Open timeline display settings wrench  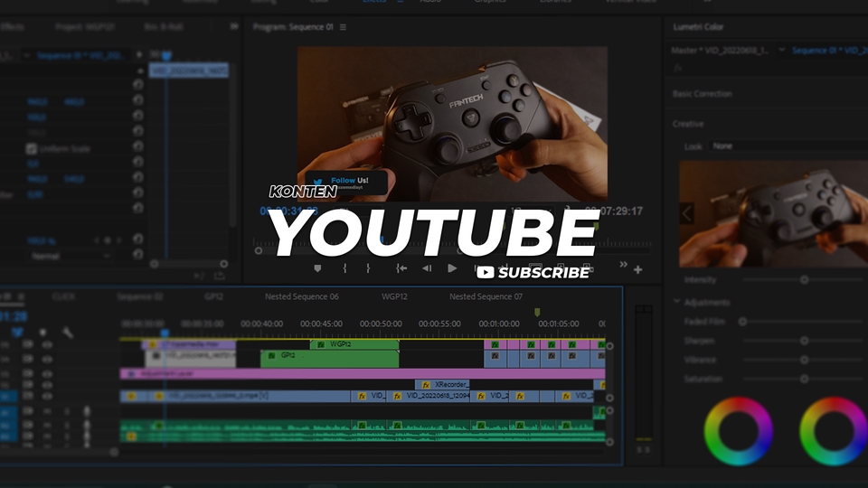tap(68, 333)
